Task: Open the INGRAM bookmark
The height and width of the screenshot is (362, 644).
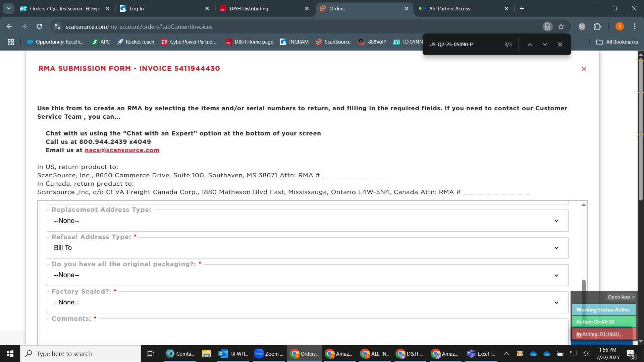Action: click(x=294, y=42)
